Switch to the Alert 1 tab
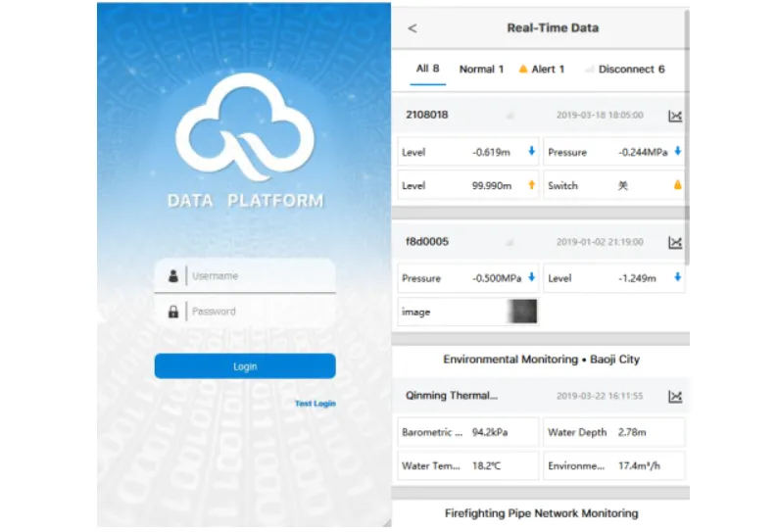Screen dimensions: 778x532 [x=542, y=70]
